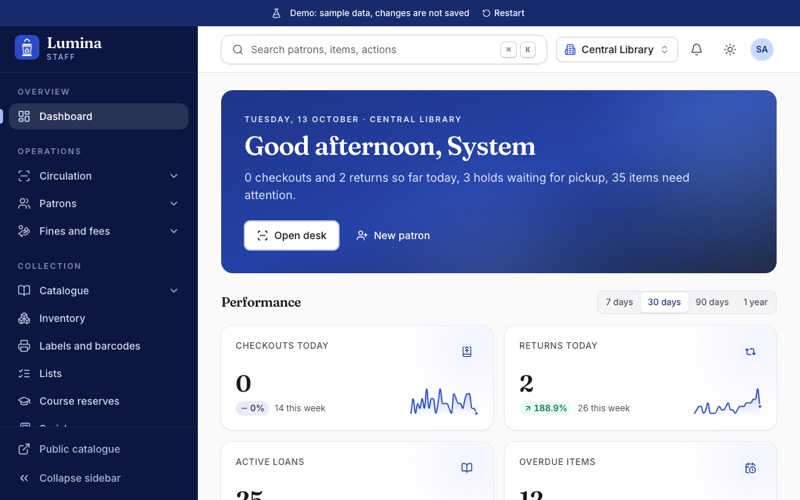Open the Course reserves page
The image size is (800, 500).
(98, 401)
